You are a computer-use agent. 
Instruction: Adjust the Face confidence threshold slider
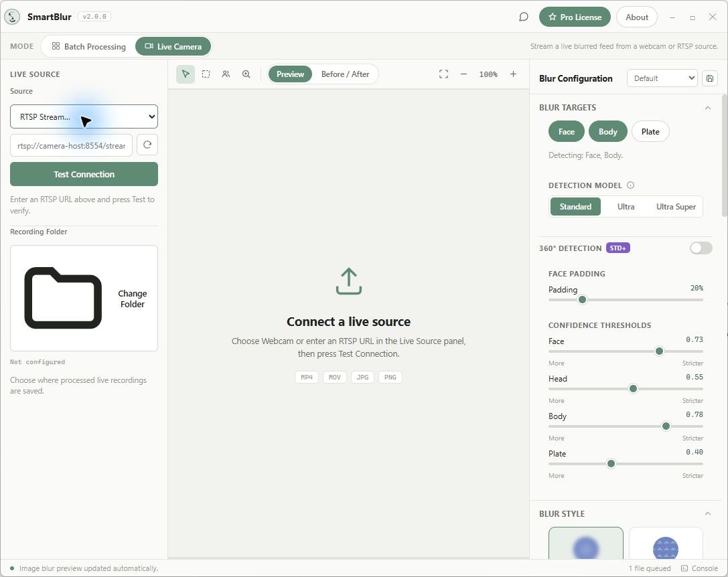coord(626,351)
